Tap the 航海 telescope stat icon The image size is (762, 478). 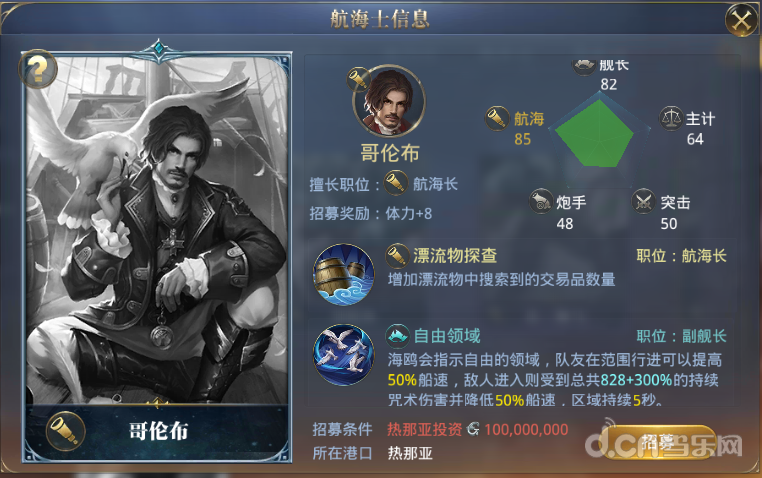(497, 119)
